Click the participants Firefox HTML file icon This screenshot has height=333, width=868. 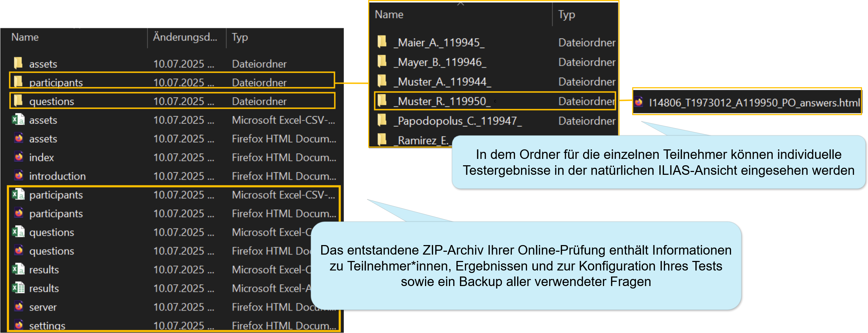pos(19,213)
